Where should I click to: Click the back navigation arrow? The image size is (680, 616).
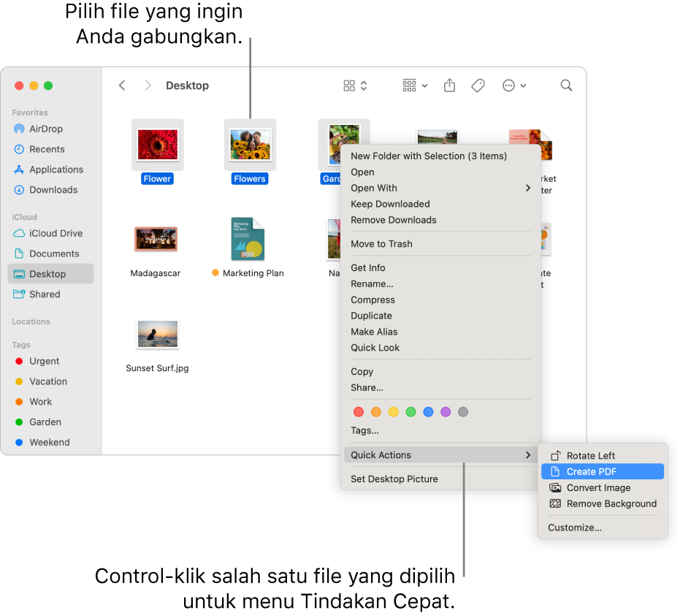tap(122, 85)
